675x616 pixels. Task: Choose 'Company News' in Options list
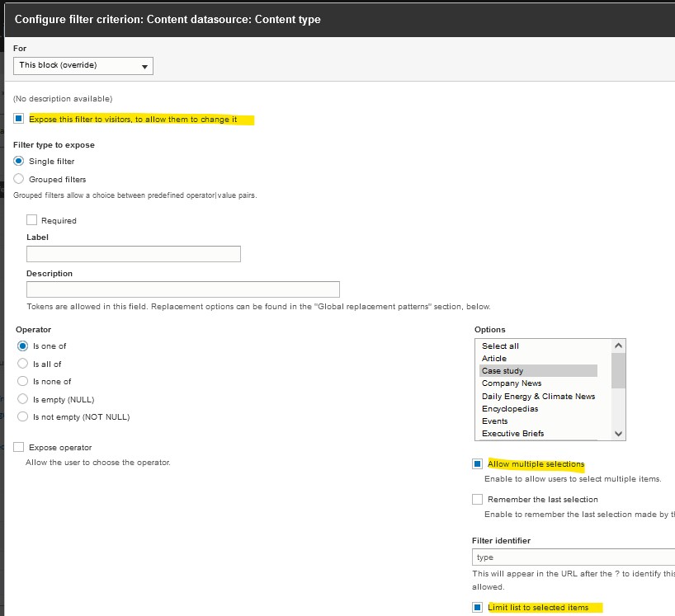click(x=512, y=383)
